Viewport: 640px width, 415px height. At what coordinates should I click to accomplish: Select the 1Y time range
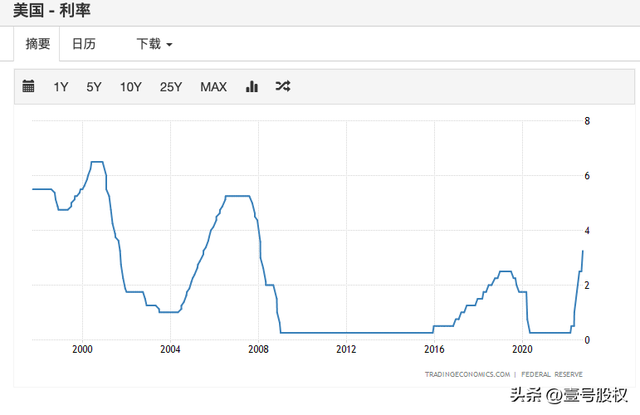coord(61,87)
